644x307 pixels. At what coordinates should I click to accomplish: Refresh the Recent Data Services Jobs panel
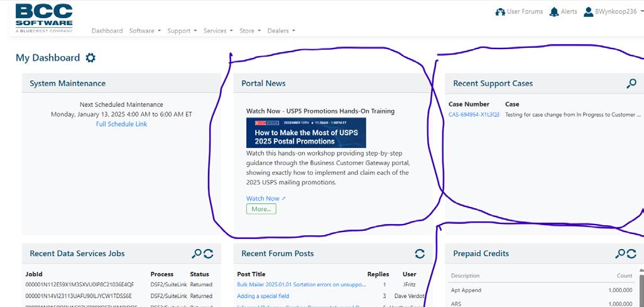click(208, 254)
